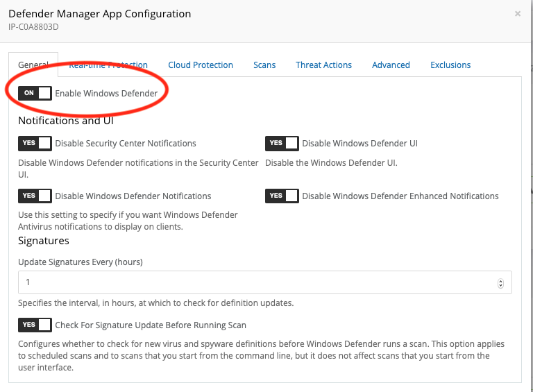Toggle Disable Windows Defender Notifications switch
The image size is (533, 392).
(35, 196)
